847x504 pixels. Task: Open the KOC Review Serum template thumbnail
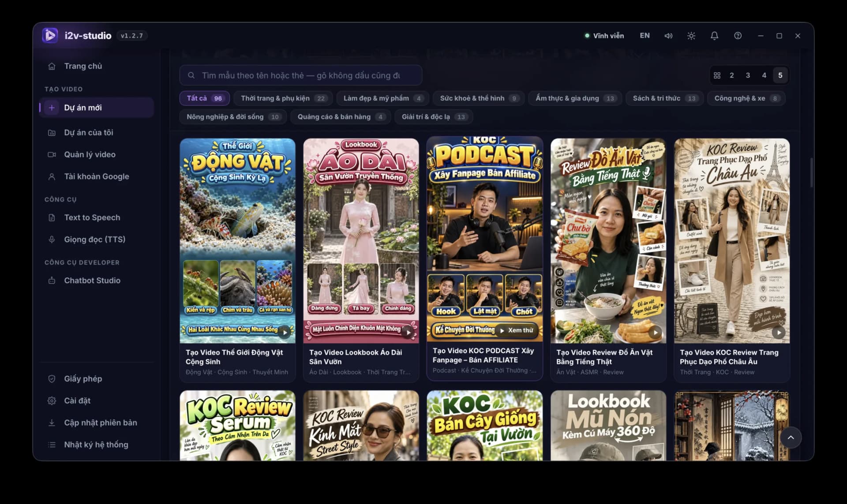pyautogui.click(x=237, y=426)
